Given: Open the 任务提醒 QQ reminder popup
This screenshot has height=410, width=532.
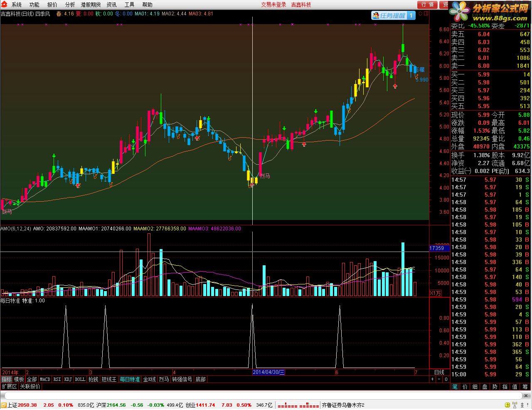Looking at the screenshot, I should pyautogui.click(x=393, y=15).
